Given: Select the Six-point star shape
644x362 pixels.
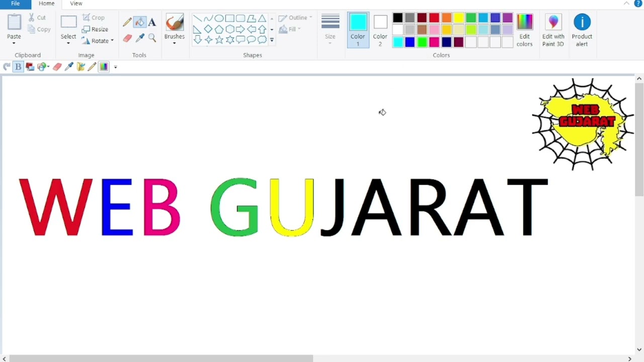Looking at the screenshot, I should click(x=230, y=40).
